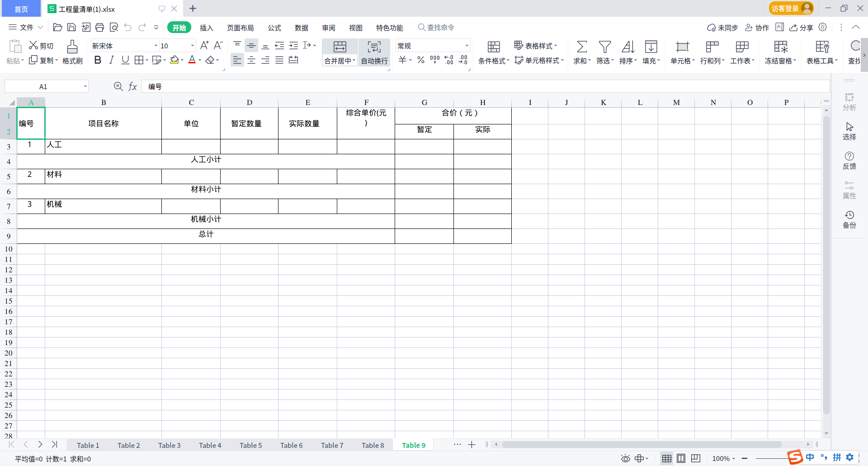Toggle italic formatting
This screenshot has height=466, width=868.
(111, 60)
